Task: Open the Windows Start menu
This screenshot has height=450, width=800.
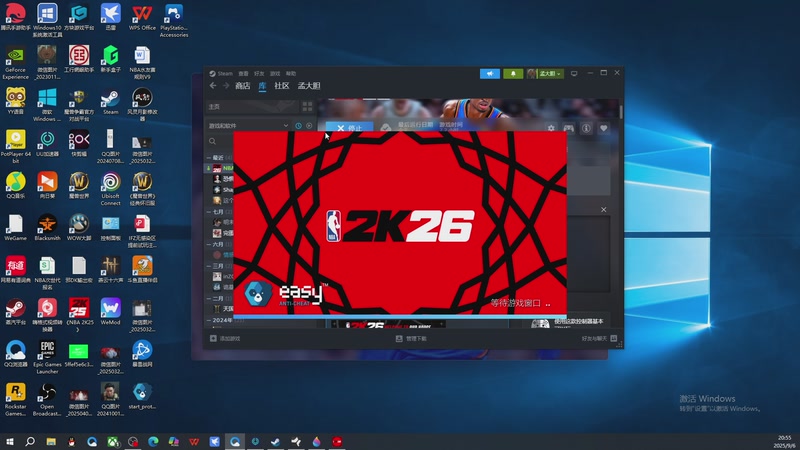Action: click(x=10, y=441)
